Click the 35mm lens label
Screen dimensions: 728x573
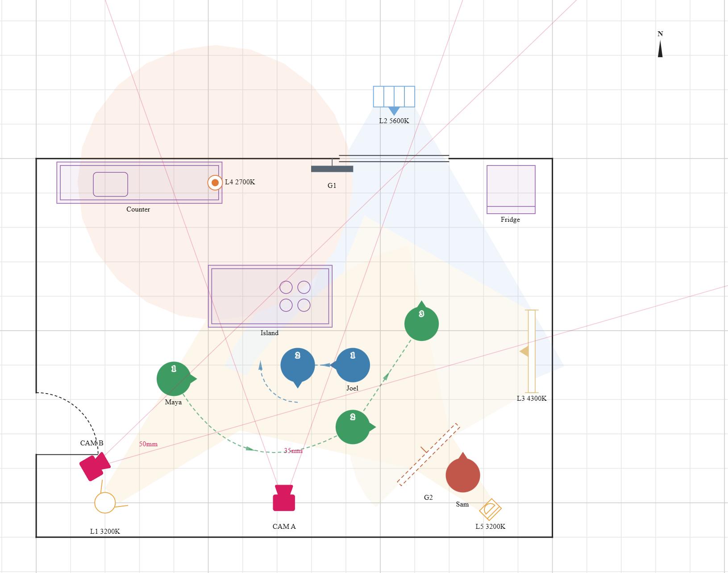click(x=293, y=451)
